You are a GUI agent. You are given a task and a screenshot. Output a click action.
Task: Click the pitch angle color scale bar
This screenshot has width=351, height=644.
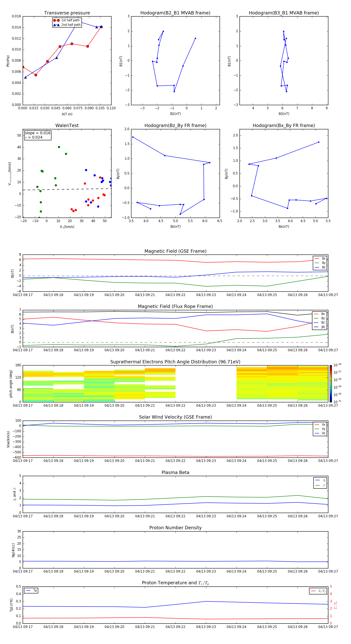click(x=331, y=383)
